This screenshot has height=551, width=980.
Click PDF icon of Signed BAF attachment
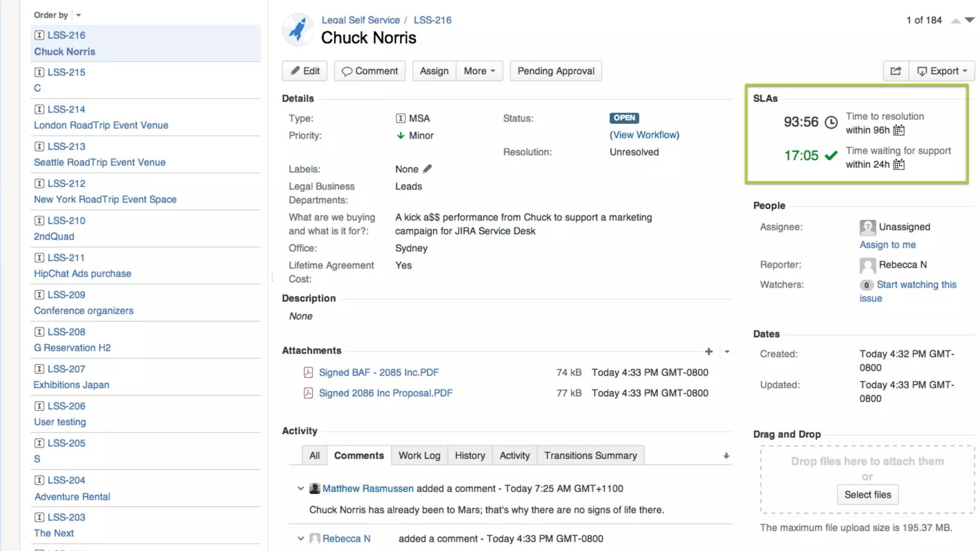pos(309,372)
